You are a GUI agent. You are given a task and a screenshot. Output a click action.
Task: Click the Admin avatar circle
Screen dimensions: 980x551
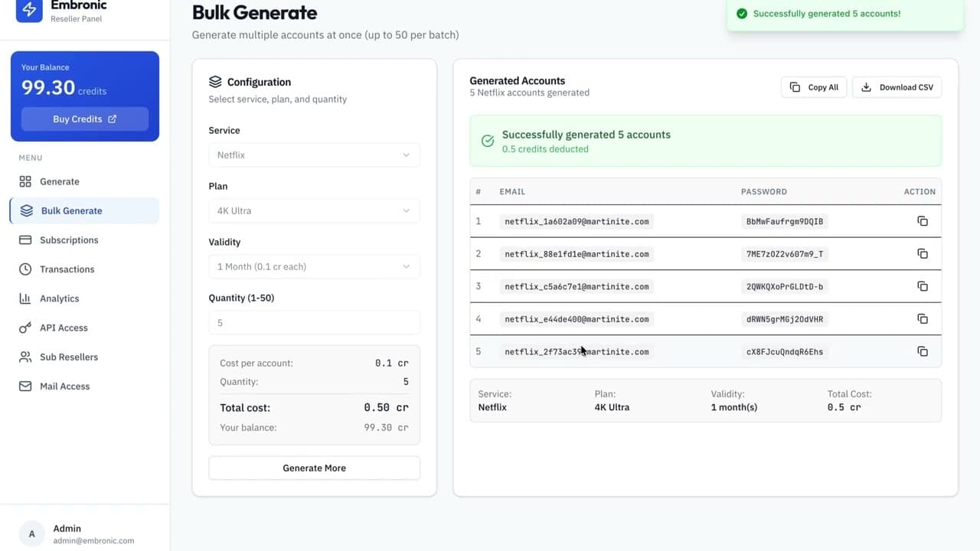(31, 534)
